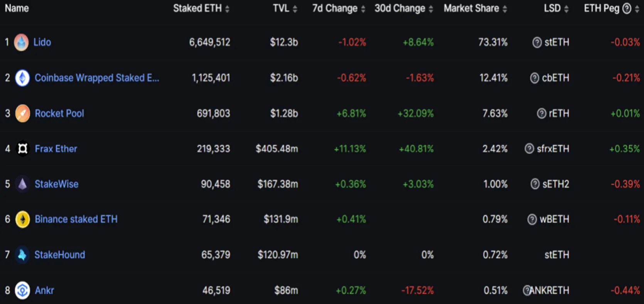Click the question mark icon beside stETH
This screenshot has width=644, height=304.
[537, 42]
